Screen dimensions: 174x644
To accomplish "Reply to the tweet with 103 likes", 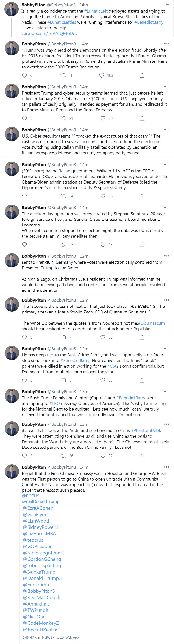I will [x=25, y=75].
